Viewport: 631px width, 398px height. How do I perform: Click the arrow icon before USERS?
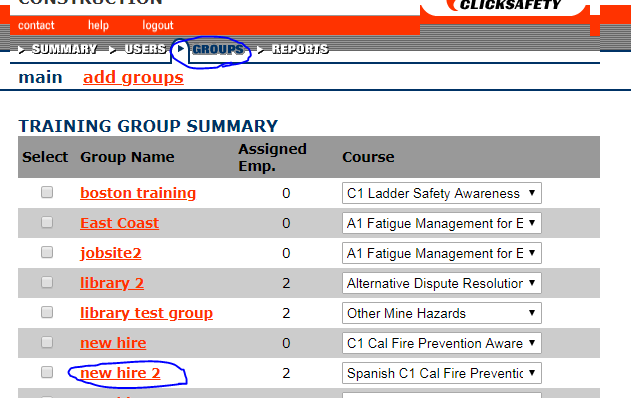click(113, 50)
